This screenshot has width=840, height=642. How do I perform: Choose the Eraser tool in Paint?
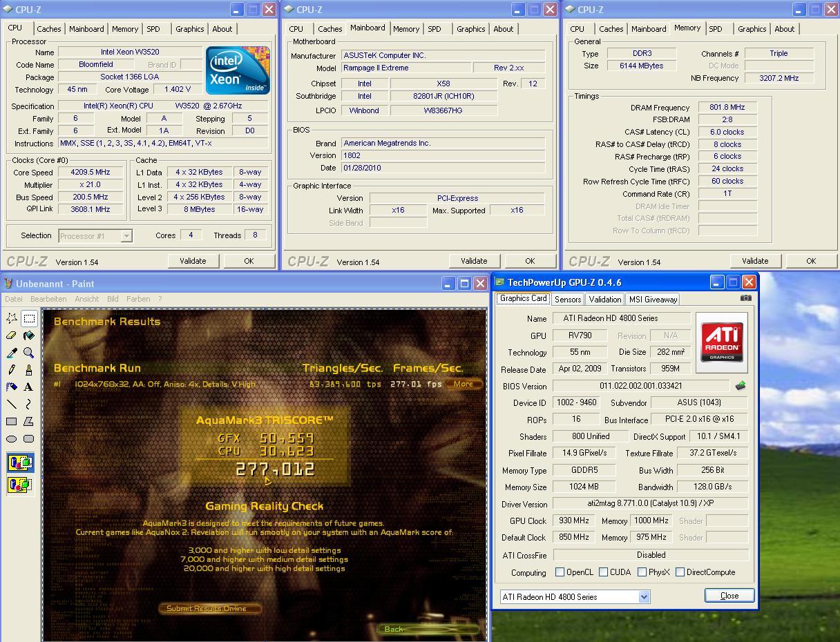(12, 335)
